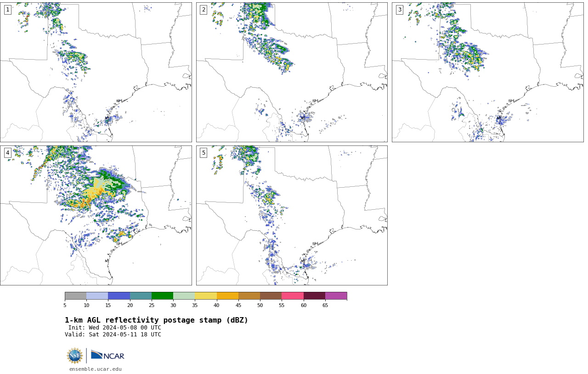Open ensemble member 2 reflectivity map
588x374 pixels.
(x=292, y=72)
